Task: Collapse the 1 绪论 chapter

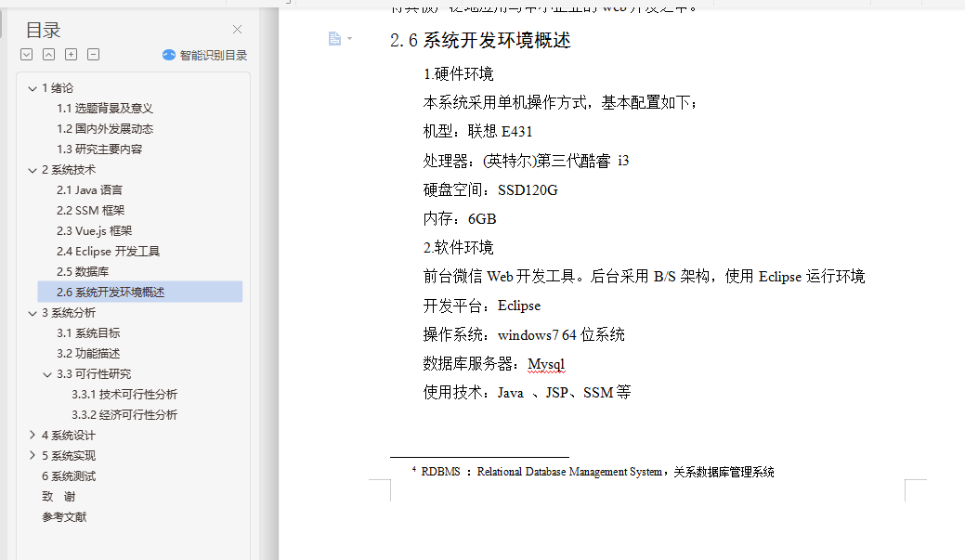Action: 33,88
